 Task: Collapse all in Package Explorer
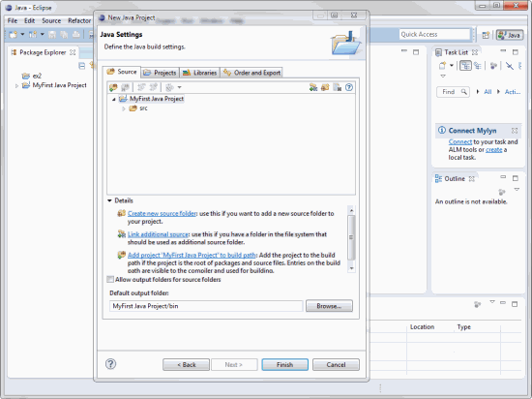[x=82, y=66]
